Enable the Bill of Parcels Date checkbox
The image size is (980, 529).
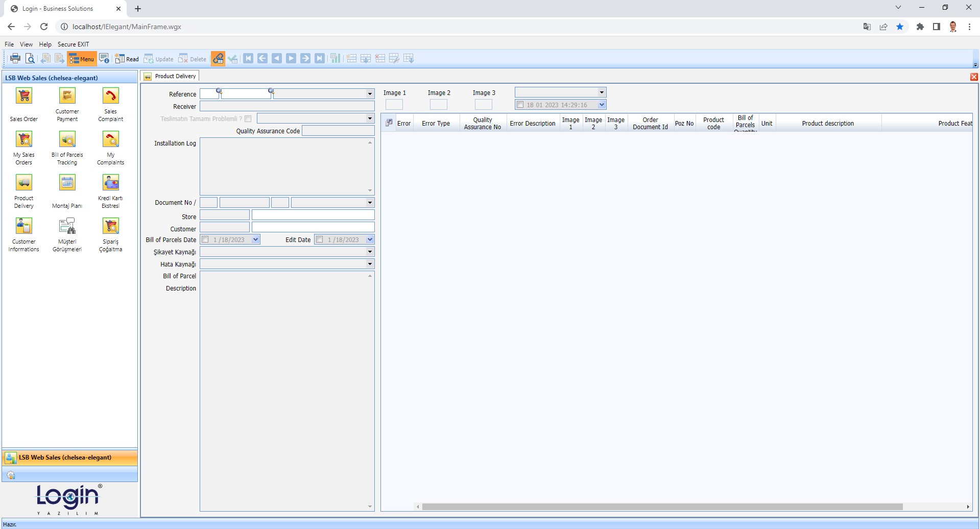[x=206, y=239]
